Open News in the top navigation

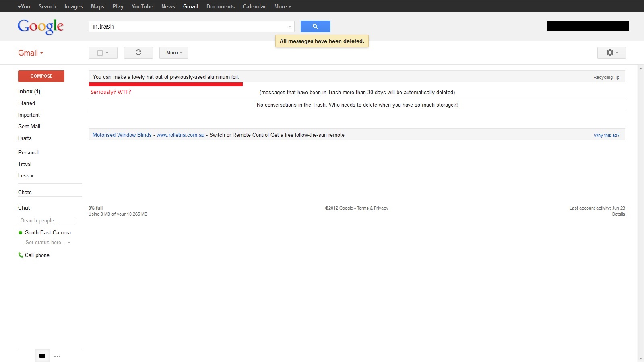168,6
